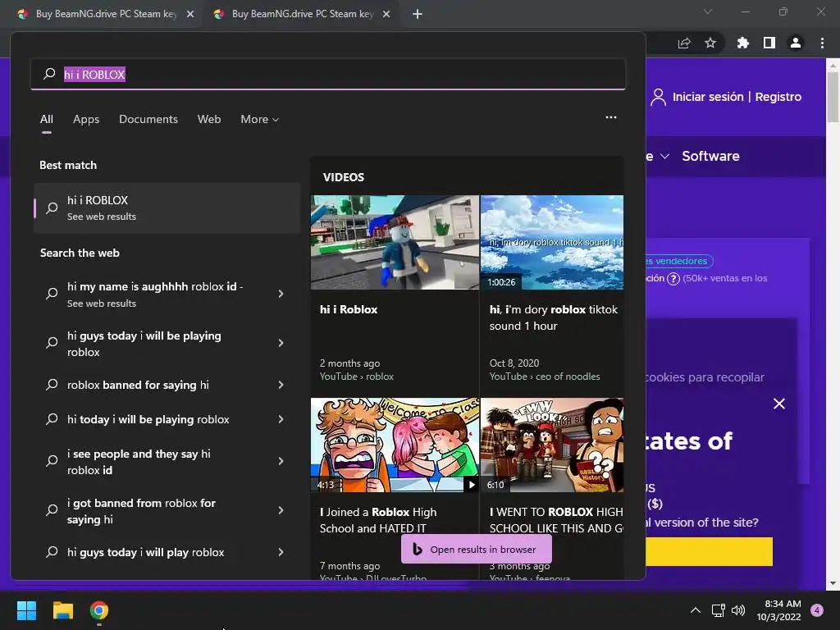Image resolution: width=840 pixels, height=630 pixels.
Task: Open 'I WENT TO ROBLOX HIGH SCHOOL' thumbnail
Action: (x=552, y=445)
